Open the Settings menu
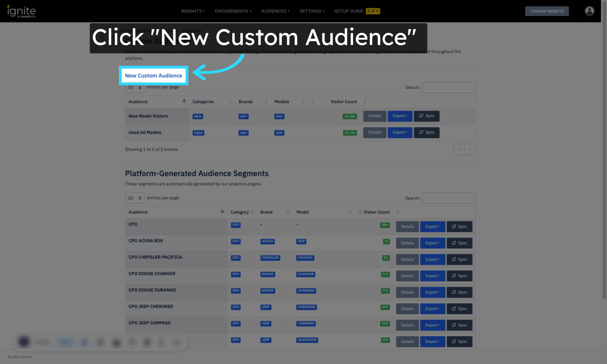This screenshot has height=364, width=607. pos(312,11)
